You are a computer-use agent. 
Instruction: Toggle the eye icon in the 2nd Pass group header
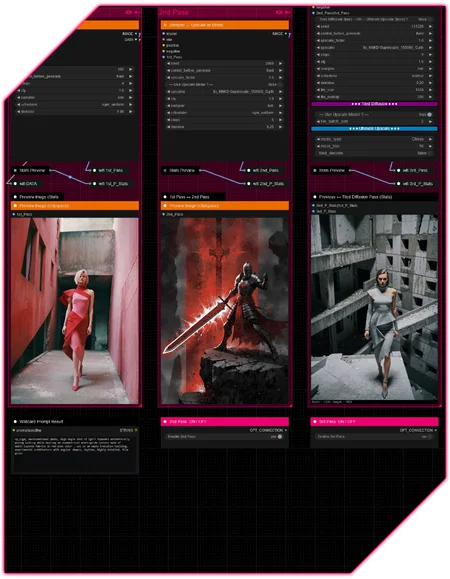point(279,12)
